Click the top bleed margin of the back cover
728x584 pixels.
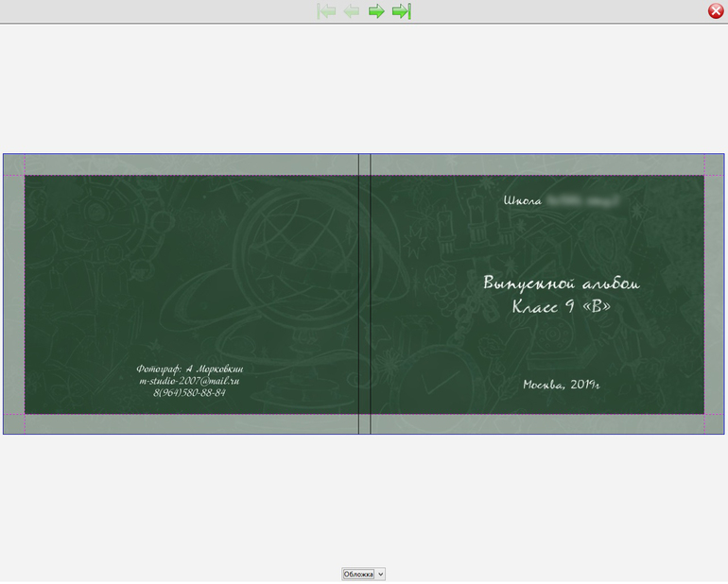coord(189,164)
